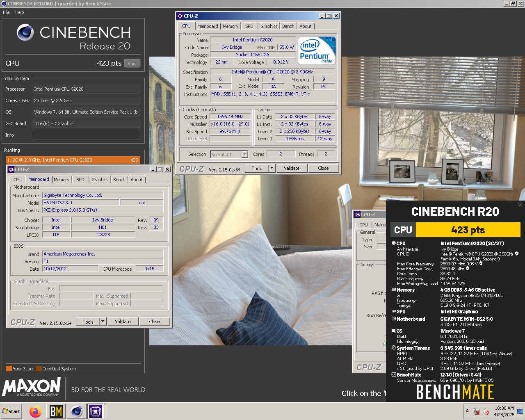Click the Cinebench sphere logo
The image size is (525, 420).
point(25,32)
